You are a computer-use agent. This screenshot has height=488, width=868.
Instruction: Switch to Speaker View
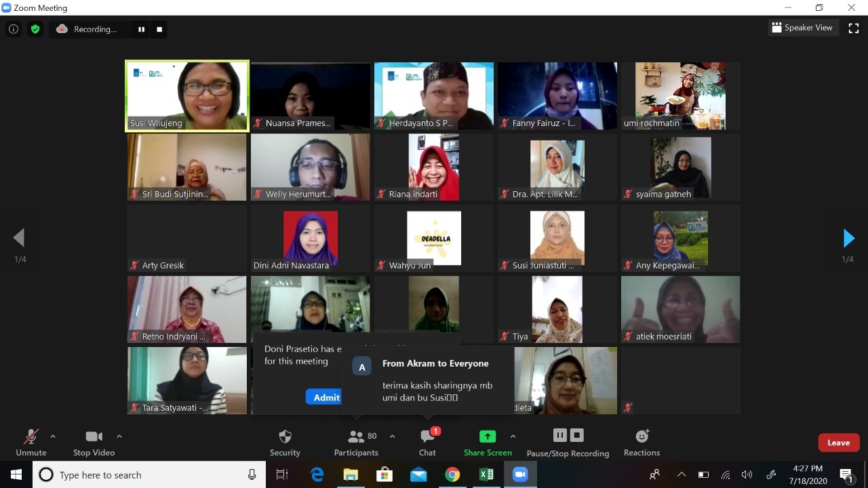(x=802, y=28)
